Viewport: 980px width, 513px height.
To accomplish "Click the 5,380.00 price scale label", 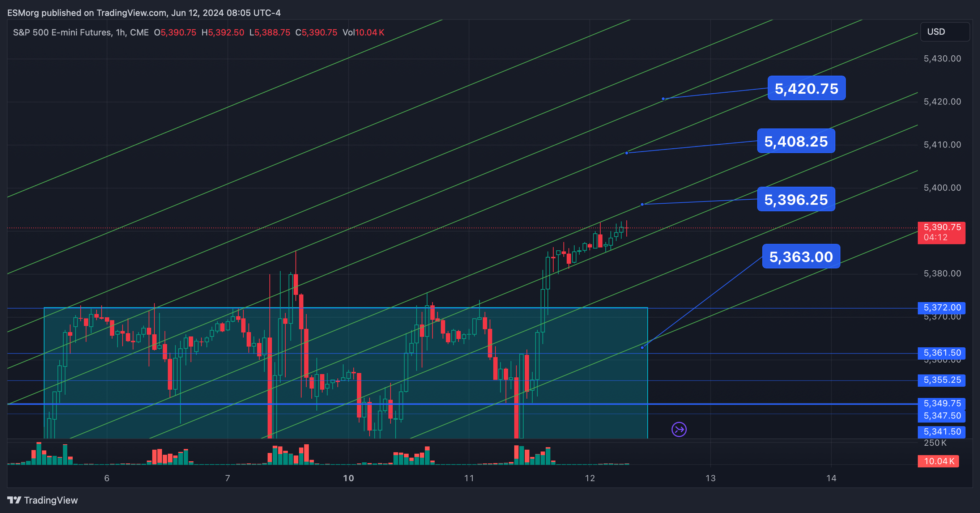I will click(942, 274).
